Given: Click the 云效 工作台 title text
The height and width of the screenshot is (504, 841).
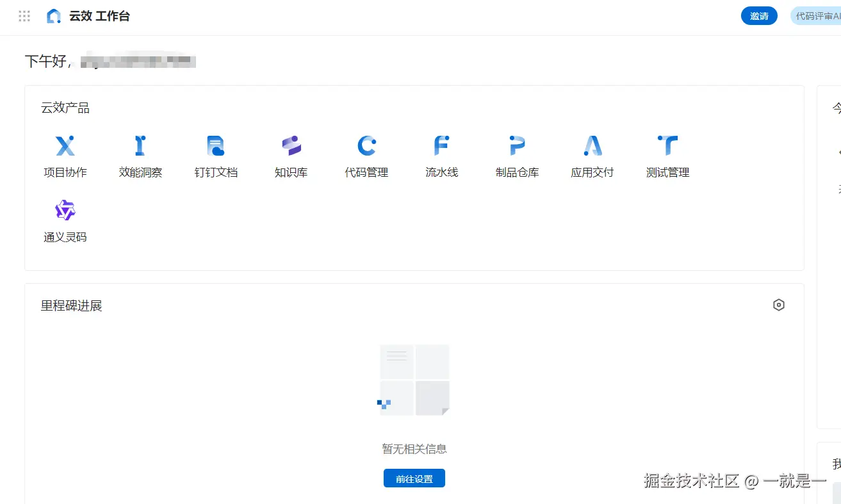Looking at the screenshot, I should [99, 17].
